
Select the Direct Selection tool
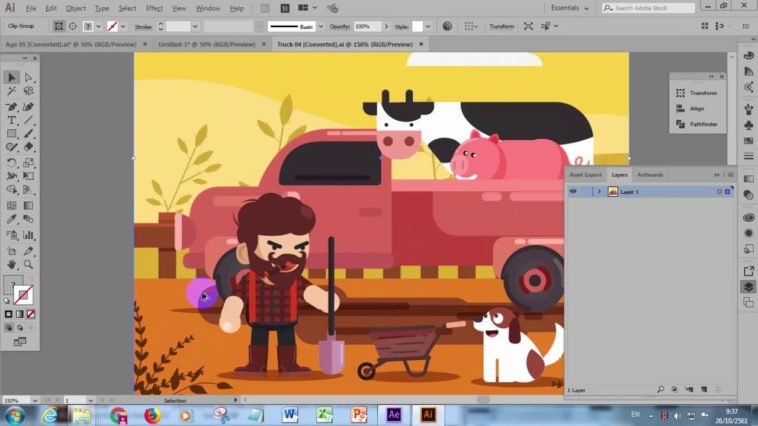click(x=29, y=77)
